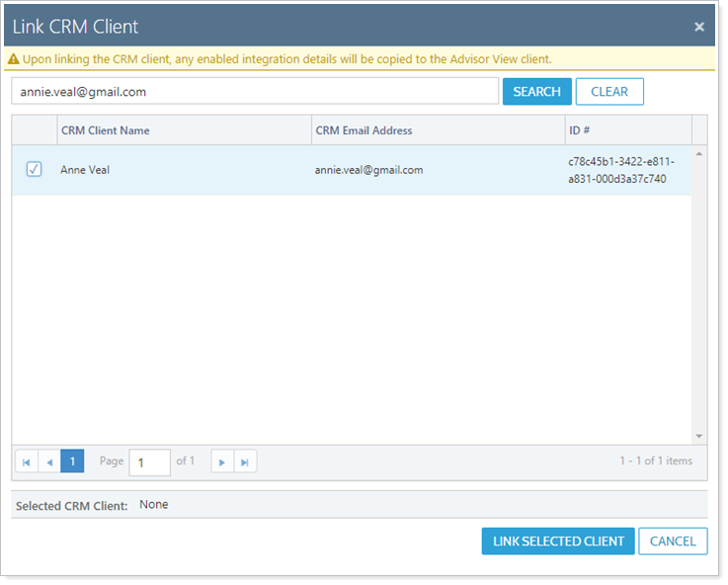
Task: Click the Page number input box
Action: (x=149, y=461)
